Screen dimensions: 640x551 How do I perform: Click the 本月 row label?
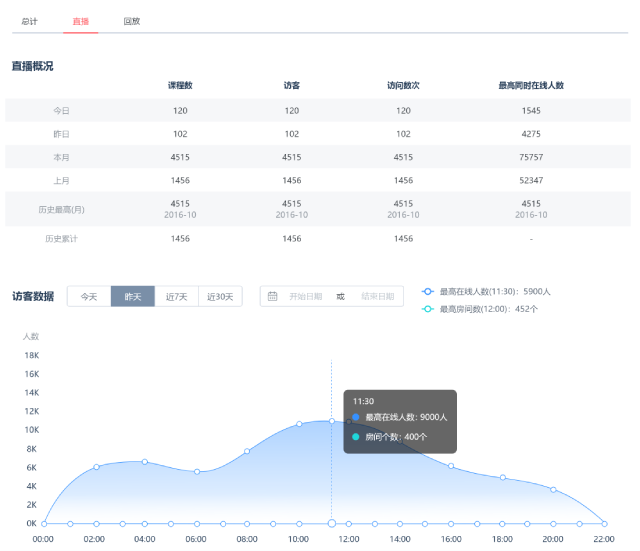tap(62, 157)
